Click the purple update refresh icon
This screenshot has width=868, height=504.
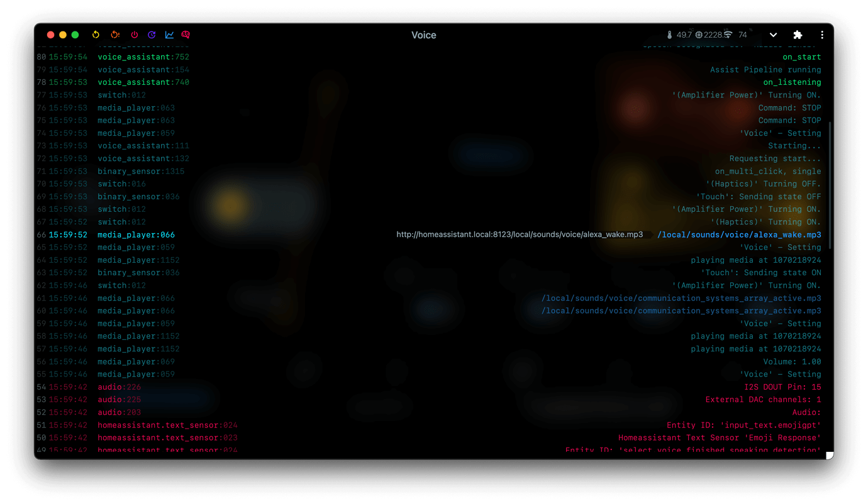pos(151,35)
